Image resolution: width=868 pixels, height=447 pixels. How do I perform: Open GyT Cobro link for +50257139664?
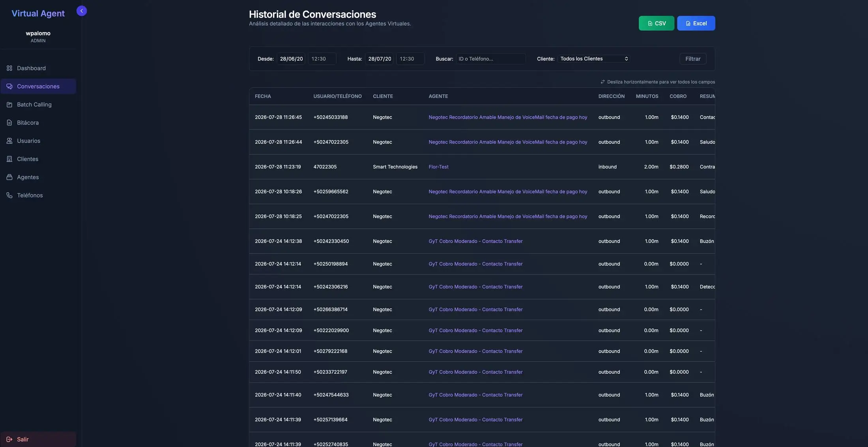tap(475, 420)
